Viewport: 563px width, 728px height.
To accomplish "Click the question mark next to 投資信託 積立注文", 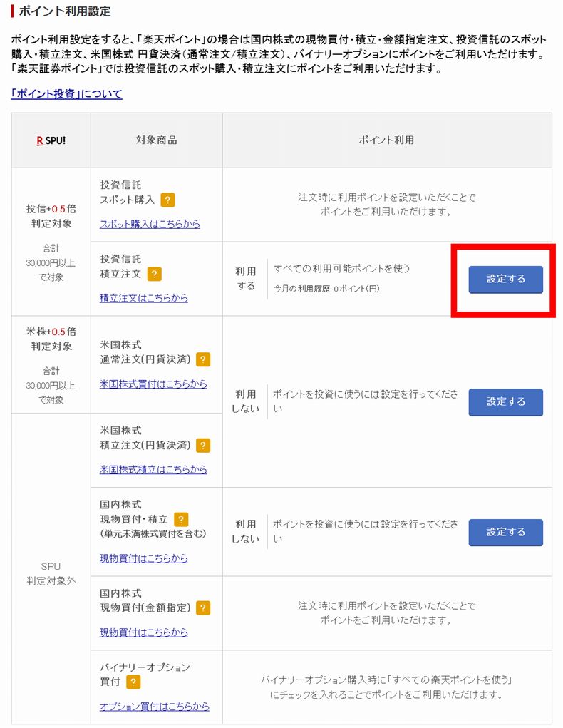I will 155,273.
